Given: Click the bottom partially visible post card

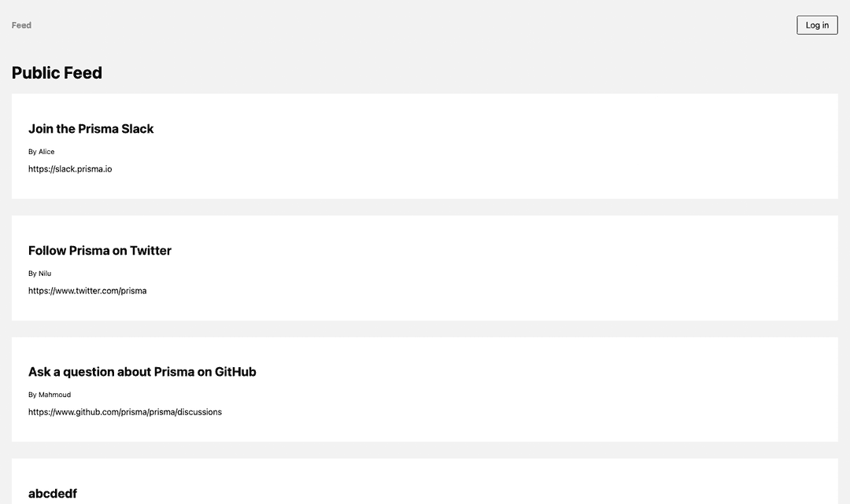Looking at the screenshot, I should click(425, 481).
